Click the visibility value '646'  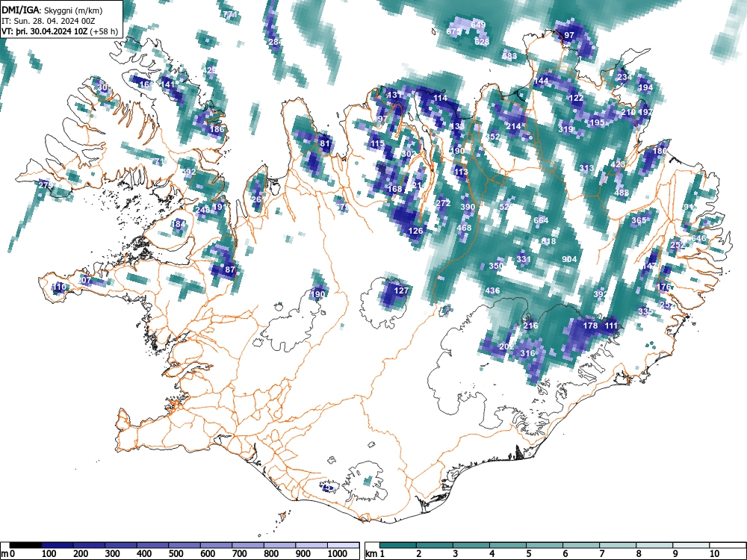(x=698, y=238)
